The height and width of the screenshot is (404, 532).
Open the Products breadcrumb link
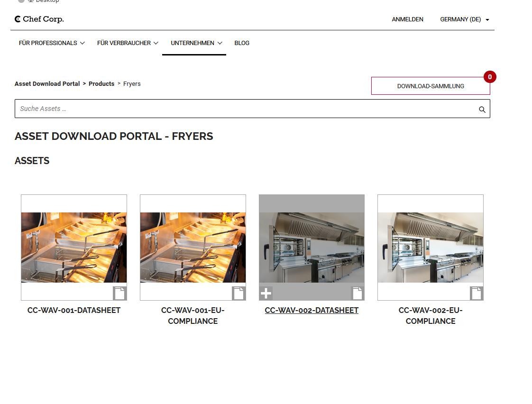pyautogui.click(x=101, y=83)
